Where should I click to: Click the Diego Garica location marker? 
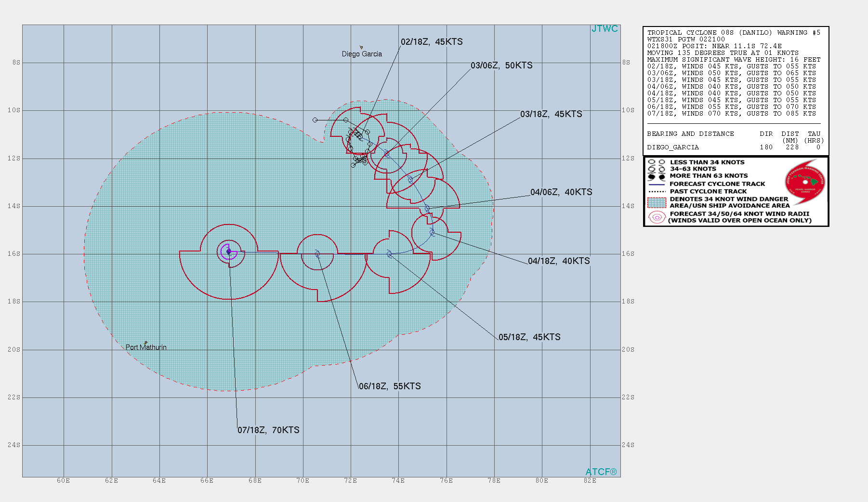pos(361,47)
